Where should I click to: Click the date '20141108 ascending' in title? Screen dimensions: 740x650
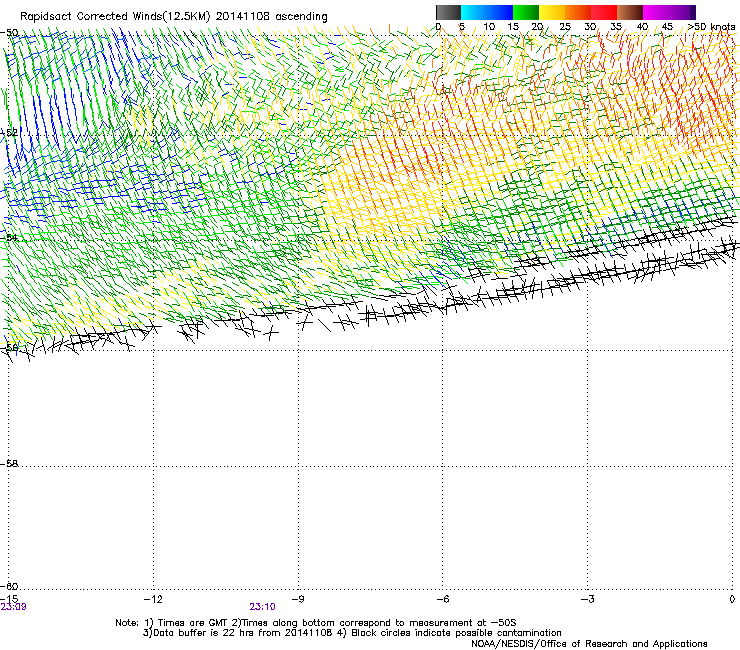[x=272, y=16]
